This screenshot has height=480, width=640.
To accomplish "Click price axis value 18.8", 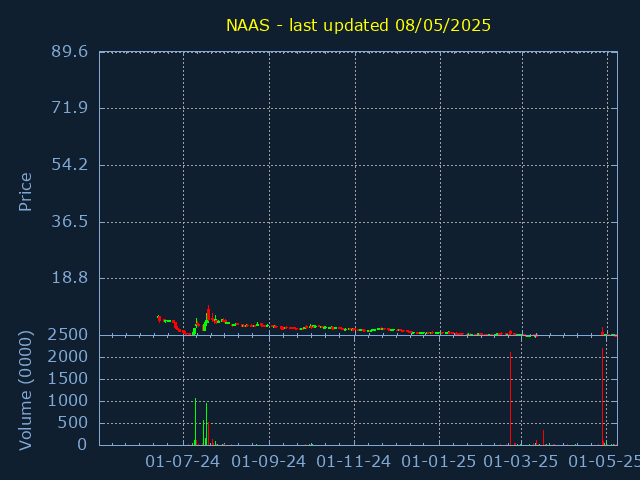I will tap(69, 278).
